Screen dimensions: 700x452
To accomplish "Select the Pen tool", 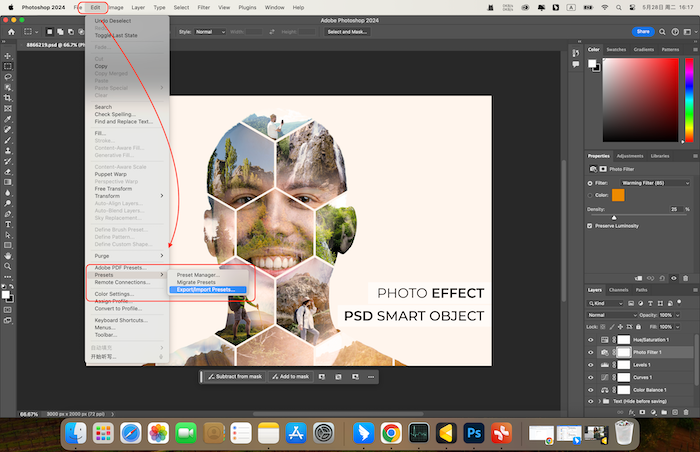I will (8, 214).
